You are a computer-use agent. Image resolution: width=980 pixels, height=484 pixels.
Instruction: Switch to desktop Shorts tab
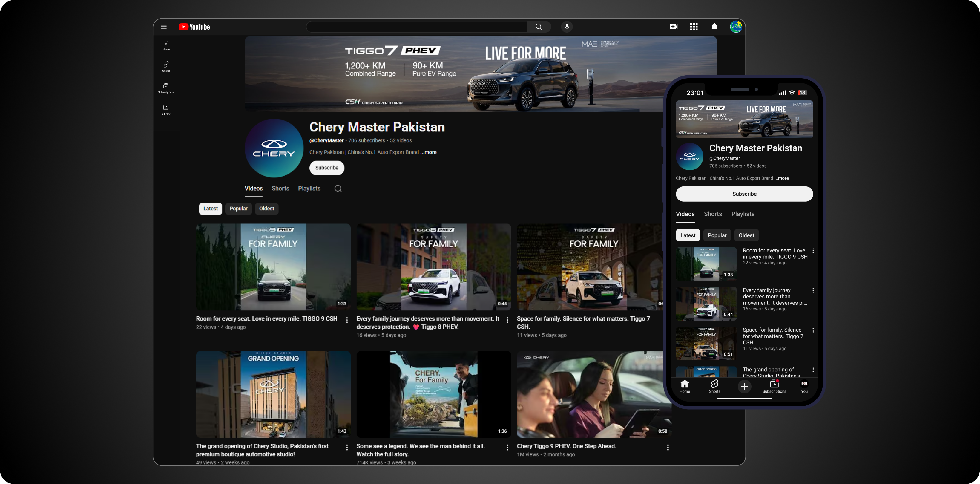pos(280,189)
